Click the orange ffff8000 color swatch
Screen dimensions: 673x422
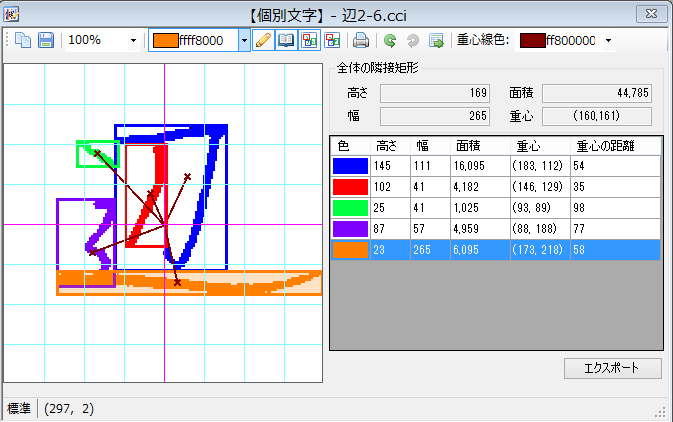[166, 41]
